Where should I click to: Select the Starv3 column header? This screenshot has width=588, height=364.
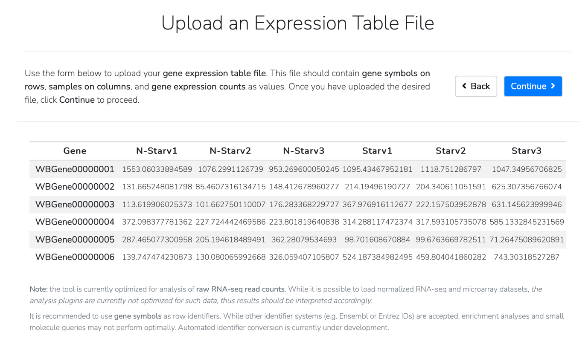pyautogui.click(x=527, y=150)
